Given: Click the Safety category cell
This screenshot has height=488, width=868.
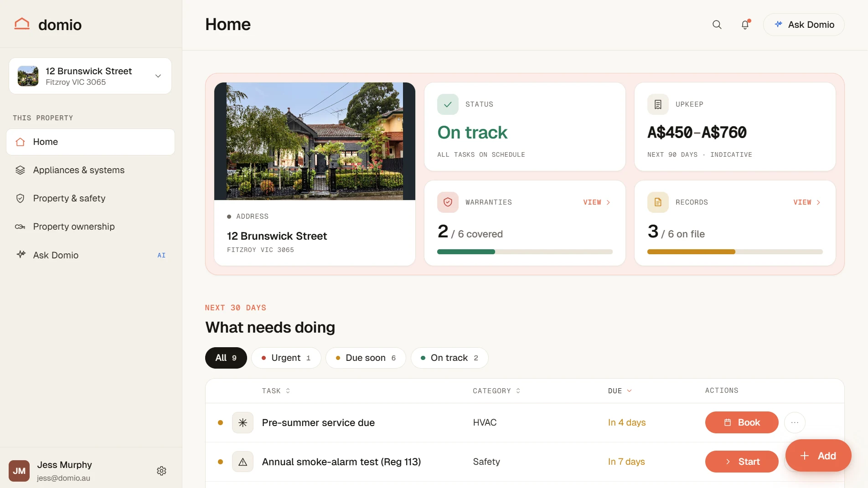Looking at the screenshot, I should 486,462.
